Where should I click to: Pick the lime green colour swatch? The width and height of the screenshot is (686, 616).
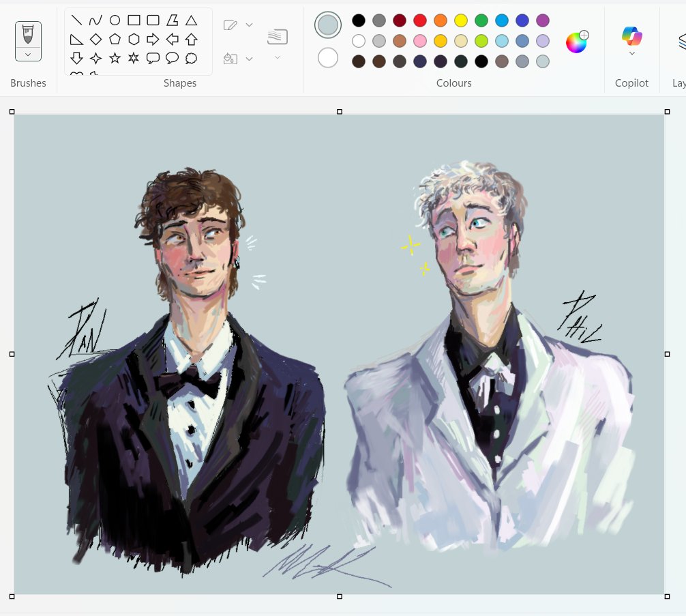tap(481, 41)
